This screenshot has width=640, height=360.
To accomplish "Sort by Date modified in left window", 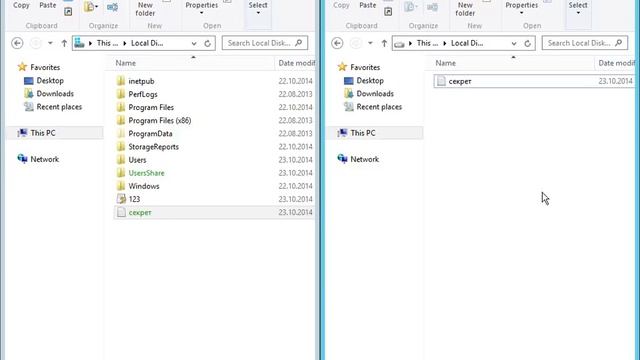I will tap(296, 63).
